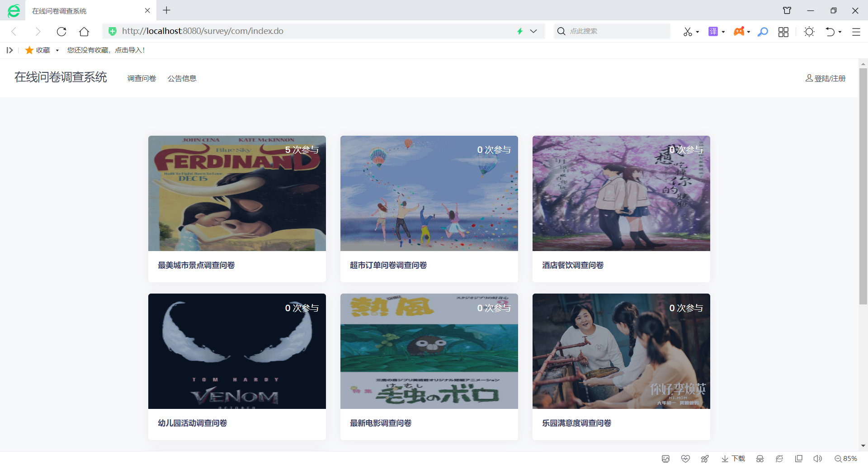Open the 最美城市景点调查问卷 survey link
The width and height of the screenshot is (868, 465).
[196, 265]
